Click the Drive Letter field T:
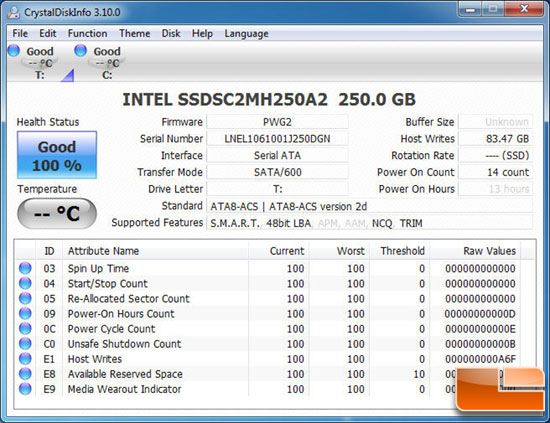 pyautogui.click(x=277, y=189)
